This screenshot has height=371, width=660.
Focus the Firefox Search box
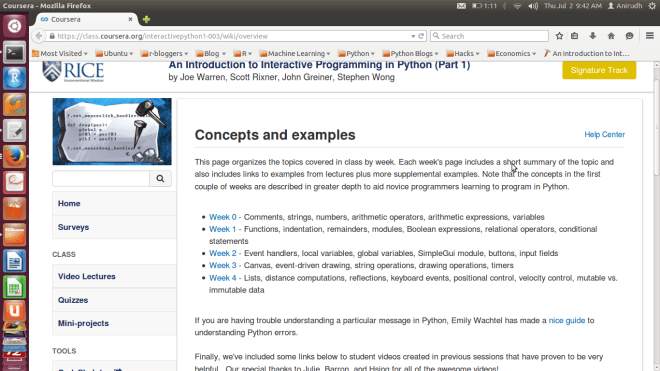[490, 36]
